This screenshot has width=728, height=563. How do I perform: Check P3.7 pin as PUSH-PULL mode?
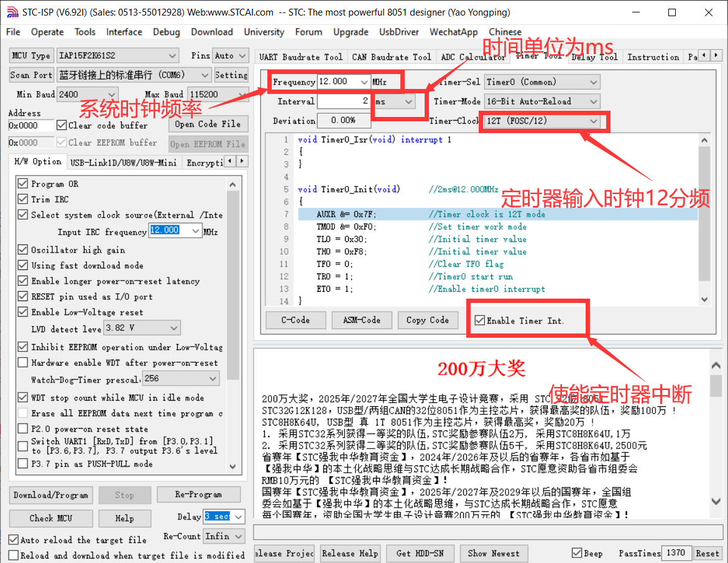23,463
